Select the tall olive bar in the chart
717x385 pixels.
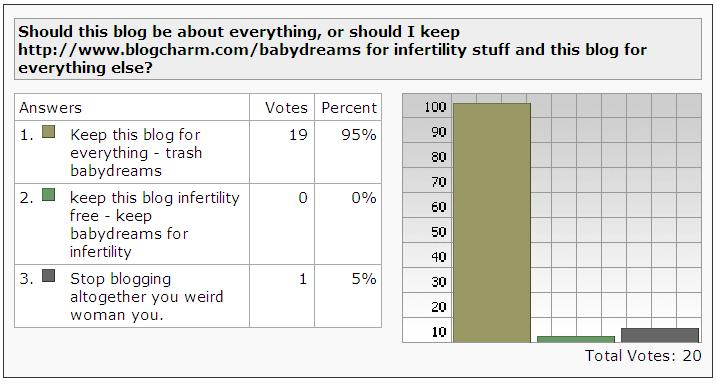pos(492,223)
